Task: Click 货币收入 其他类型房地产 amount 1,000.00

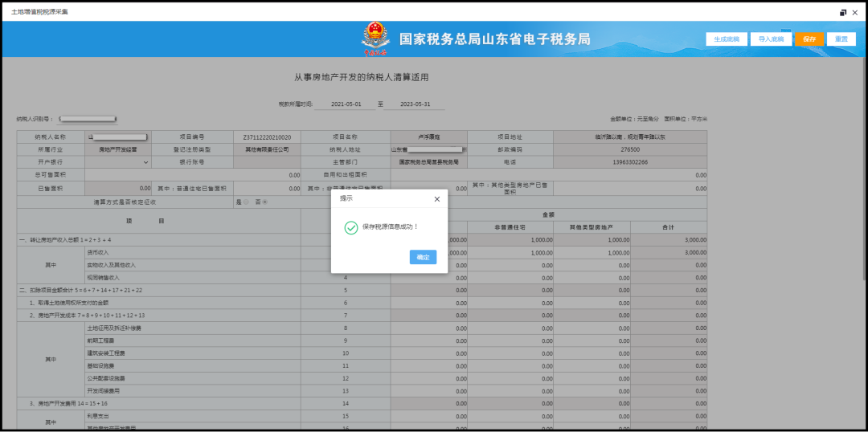Action: [x=592, y=252]
